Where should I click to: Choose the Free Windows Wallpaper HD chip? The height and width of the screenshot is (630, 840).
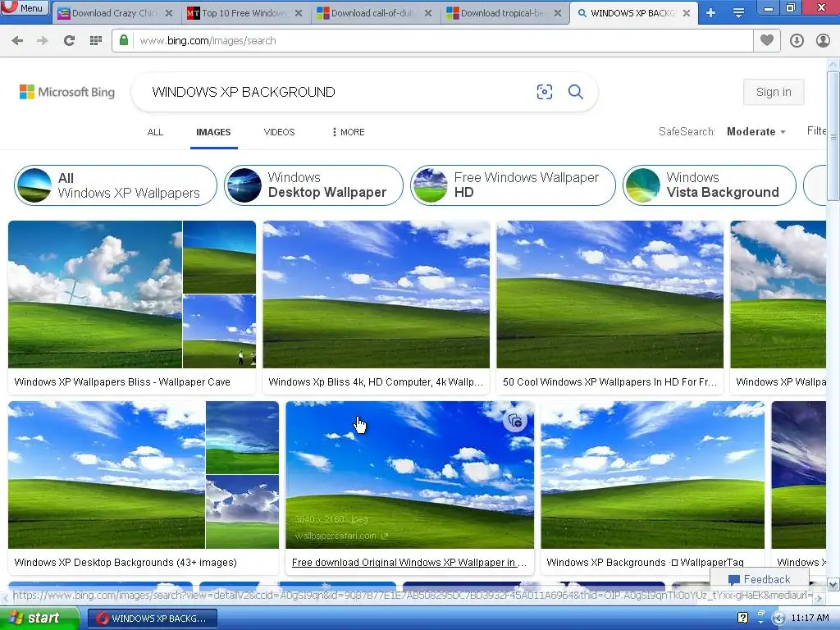[x=513, y=185]
